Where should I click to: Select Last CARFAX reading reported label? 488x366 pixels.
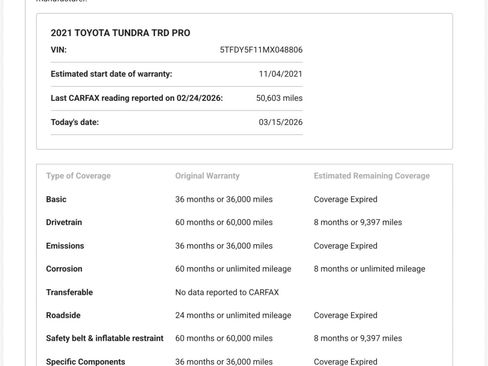coord(137,98)
